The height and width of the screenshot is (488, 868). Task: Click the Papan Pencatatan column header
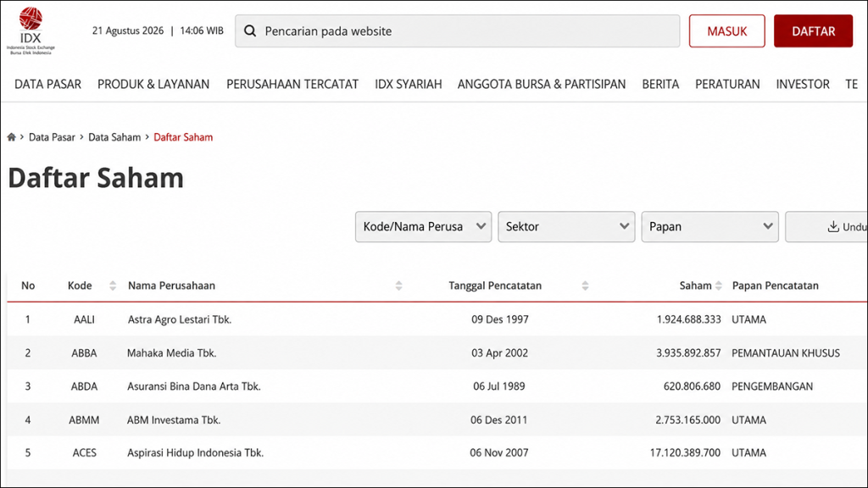pyautogui.click(x=775, y=286)
